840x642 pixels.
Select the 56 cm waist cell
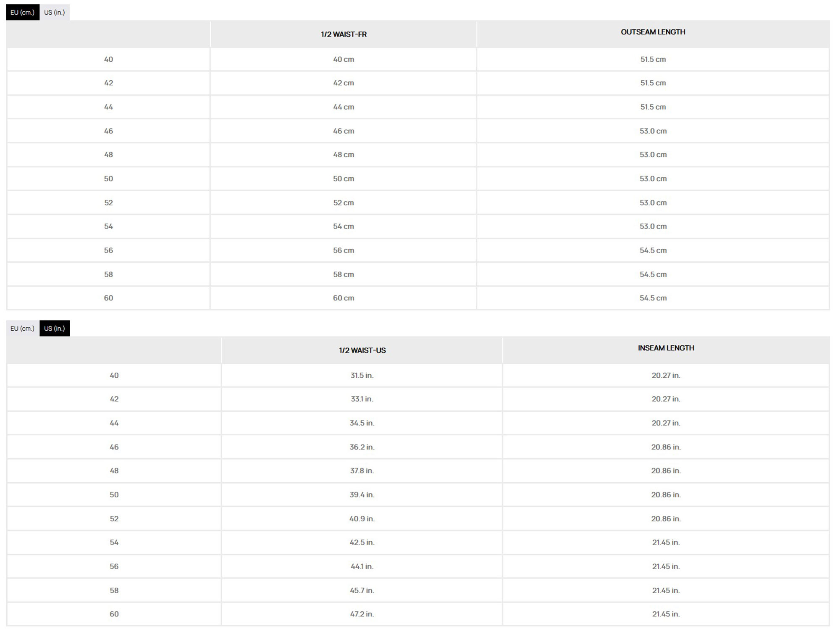pos(344,250)
